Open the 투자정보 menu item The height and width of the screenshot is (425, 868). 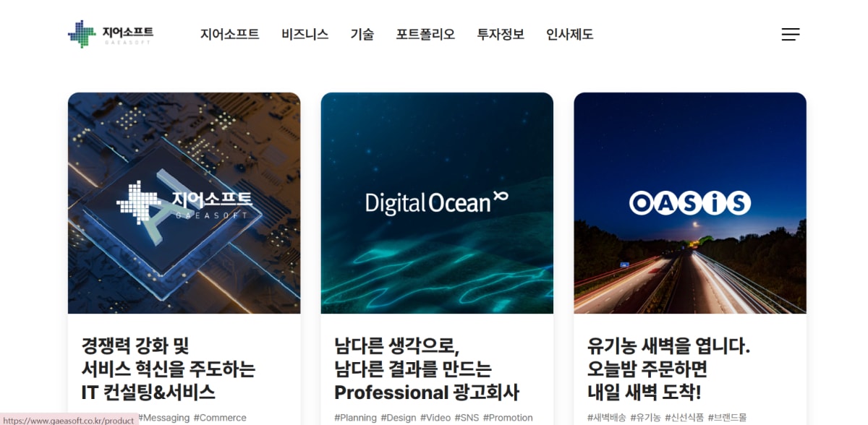click(x=501, y=34)
